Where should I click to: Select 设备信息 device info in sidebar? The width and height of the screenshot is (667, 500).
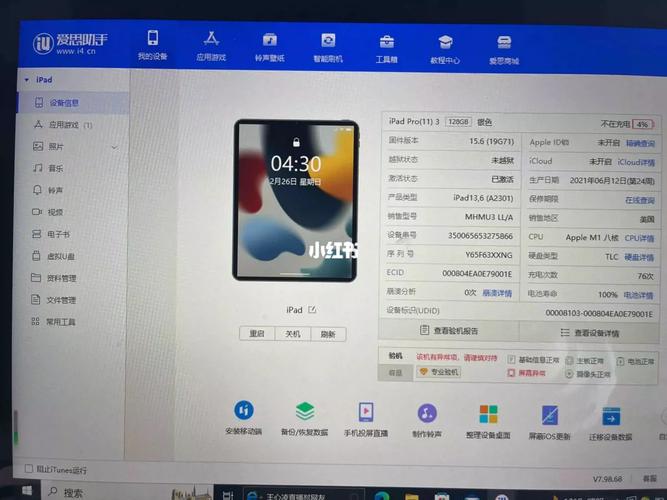(73, 103)
